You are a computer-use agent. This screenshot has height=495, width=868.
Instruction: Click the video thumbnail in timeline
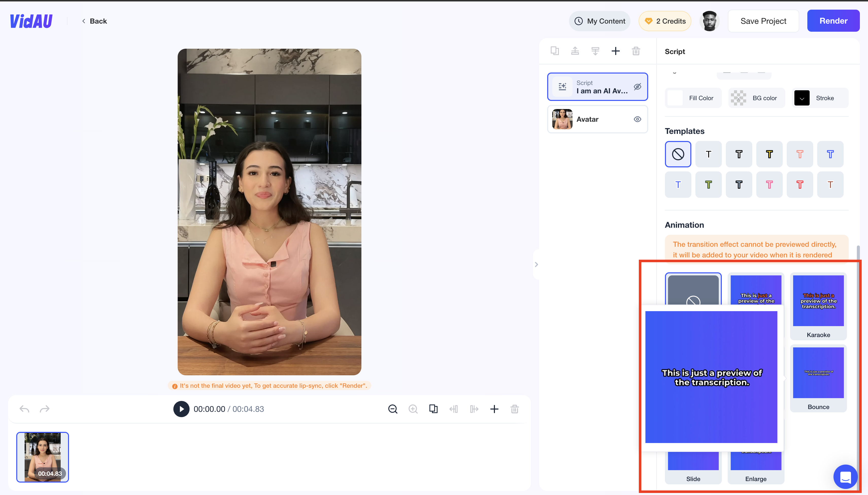[x=42, y=456]
